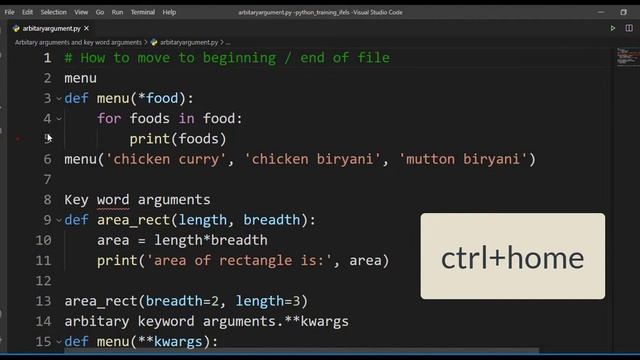Click 'breadth=2' on line 13
This screenshot has width=640, height=360.
[x=182, y=301]
